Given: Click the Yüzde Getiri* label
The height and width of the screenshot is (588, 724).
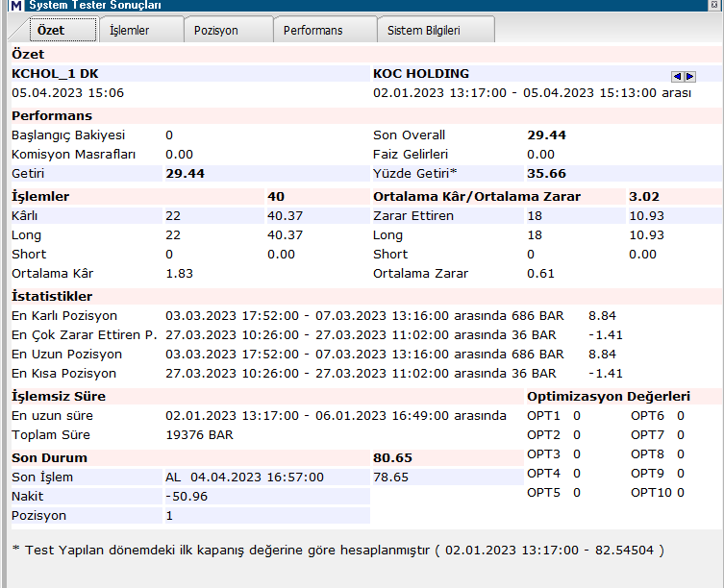Looking at the screenshot, I should (415, 174).
